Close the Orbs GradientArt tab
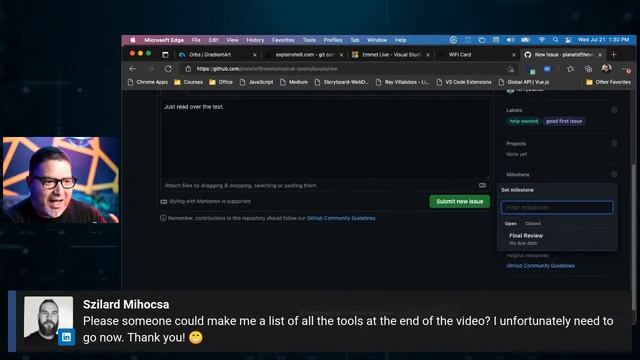Image resolution: width=640 pixels, height=360 pixels. tap(255, 55)
